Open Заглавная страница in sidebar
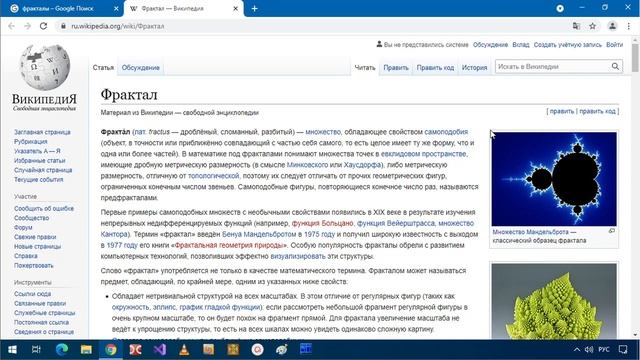The image size is (640, 360). (x=42, y=132)
